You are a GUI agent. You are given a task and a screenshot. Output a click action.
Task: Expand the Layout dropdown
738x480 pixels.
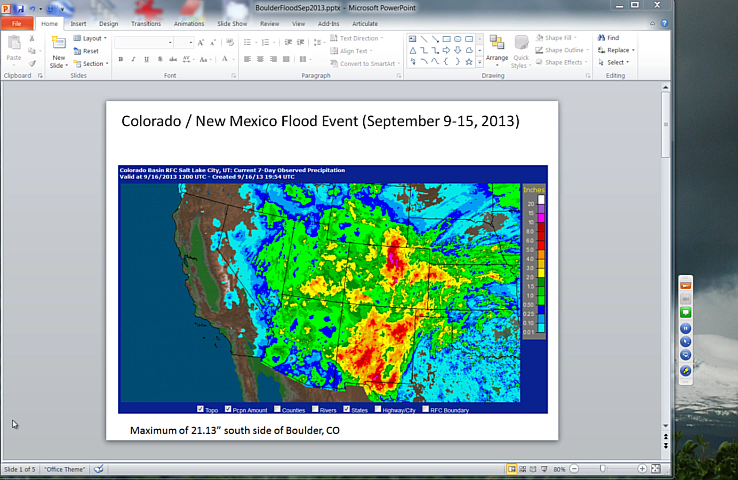coord(90,38)
